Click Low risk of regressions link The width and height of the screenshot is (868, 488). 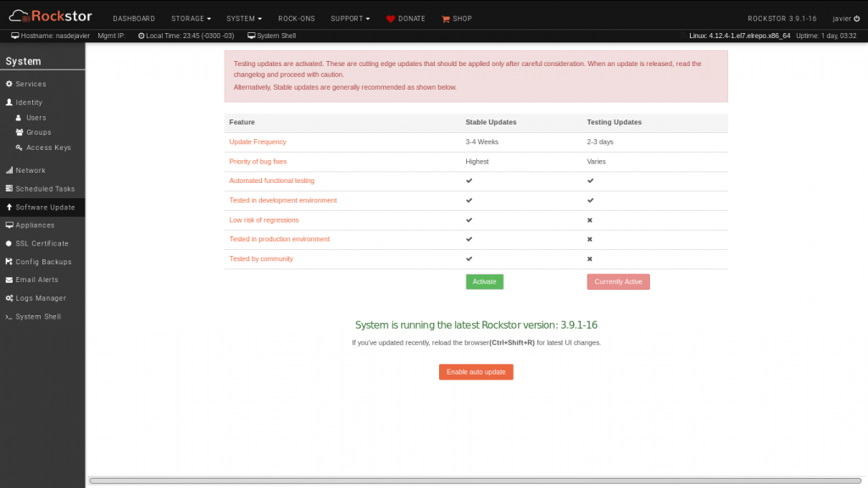click(x=264, y=219)
